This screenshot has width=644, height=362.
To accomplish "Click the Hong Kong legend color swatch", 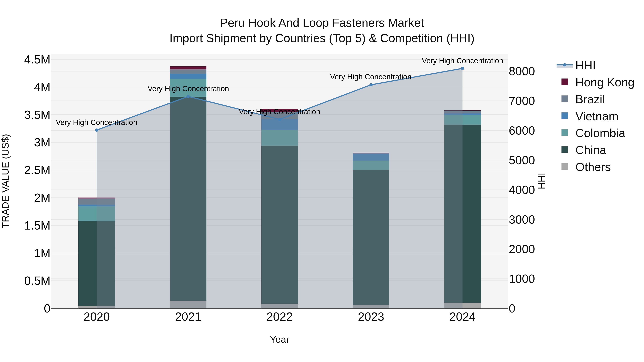I will pos(565,82).
